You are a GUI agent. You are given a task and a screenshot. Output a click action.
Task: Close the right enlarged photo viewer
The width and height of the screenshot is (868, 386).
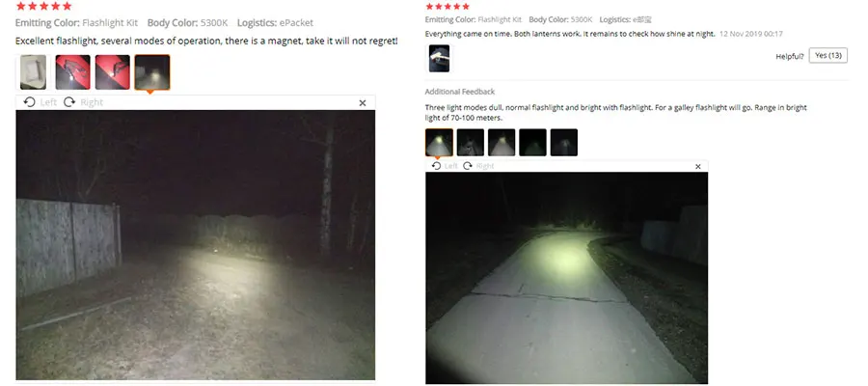[698, 167]
